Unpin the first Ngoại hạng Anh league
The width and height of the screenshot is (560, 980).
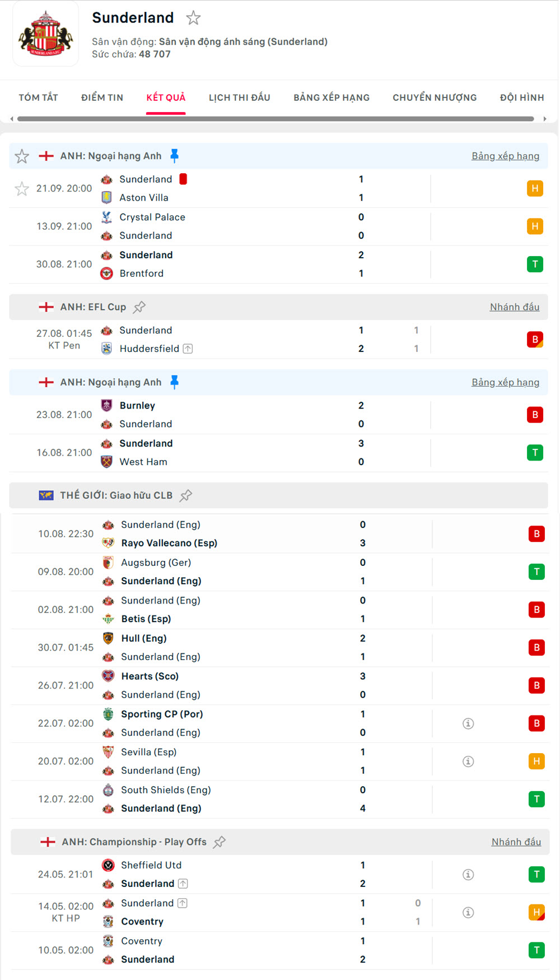174,156
